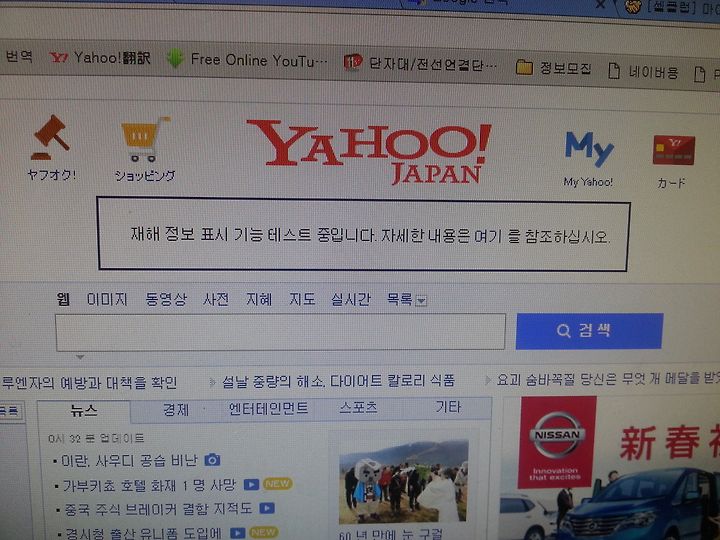Open the Yahoo!翻訳 bookmark

click(x=100, y=58)
